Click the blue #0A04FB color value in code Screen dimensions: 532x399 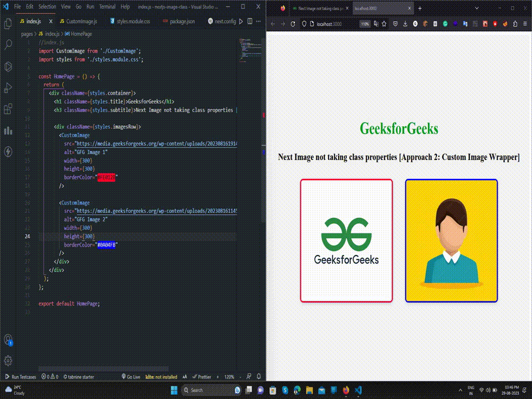(x=106, y=244)
